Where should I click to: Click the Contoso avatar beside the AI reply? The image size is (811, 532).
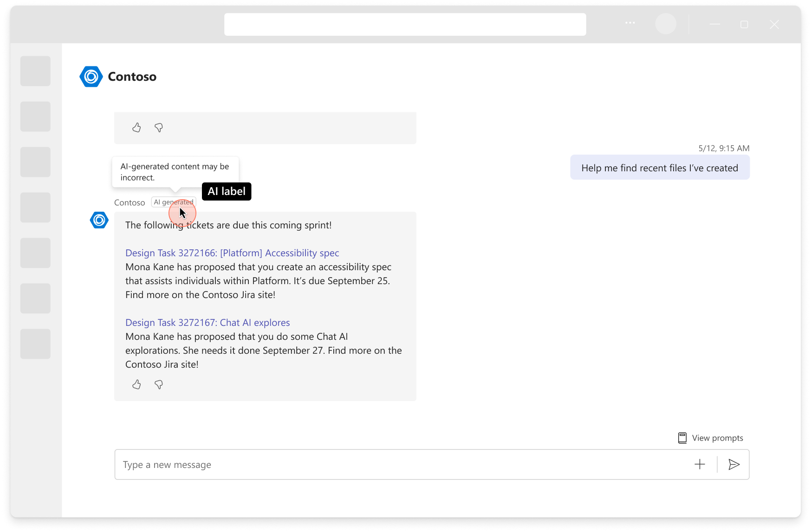point(99,220)
